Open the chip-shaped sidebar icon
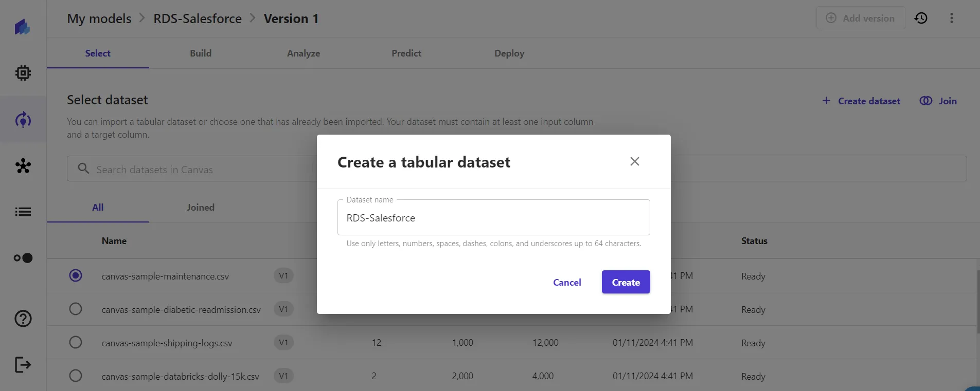This screenshot has width=980, height=391. (23, 73)
